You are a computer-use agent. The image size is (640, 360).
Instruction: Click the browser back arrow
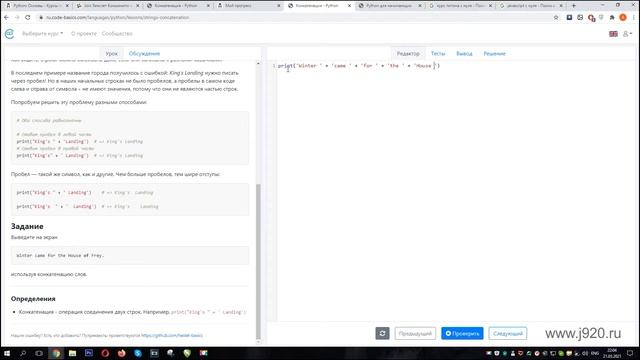(7, 18)
